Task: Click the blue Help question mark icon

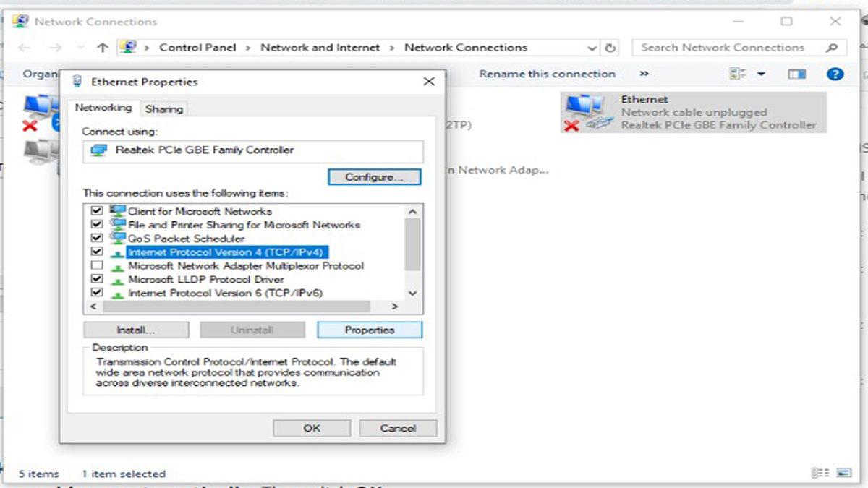Action: tap(835, 74)
